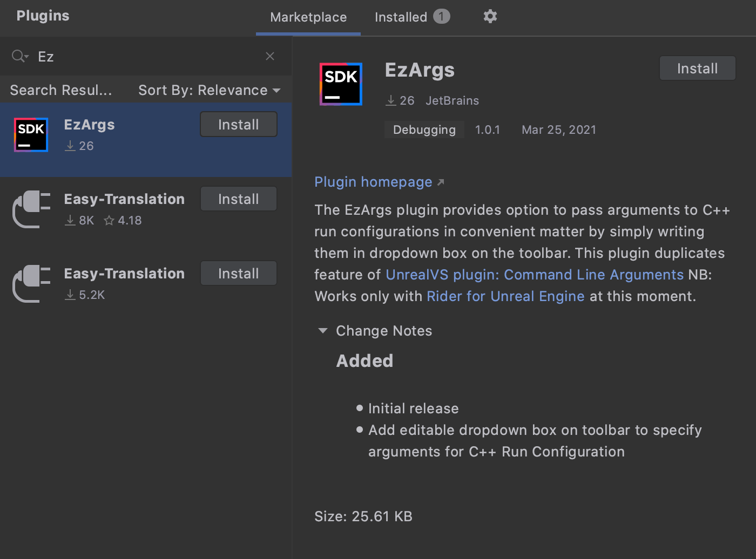Open UnrealVS plugin: Command Line Arguments link
Image resolution: width=756 pixels, height=559 pixels.
point(535,275)
